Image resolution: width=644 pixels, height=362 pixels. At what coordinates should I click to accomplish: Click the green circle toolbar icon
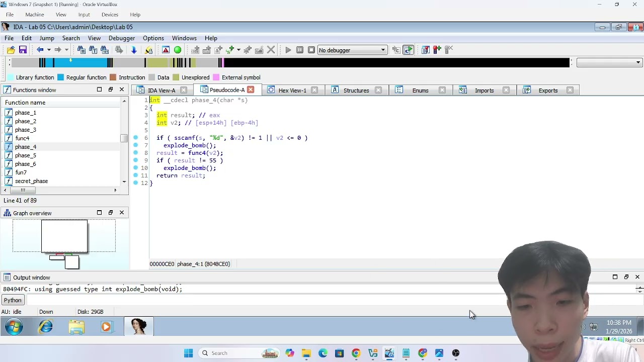(178, 50)
